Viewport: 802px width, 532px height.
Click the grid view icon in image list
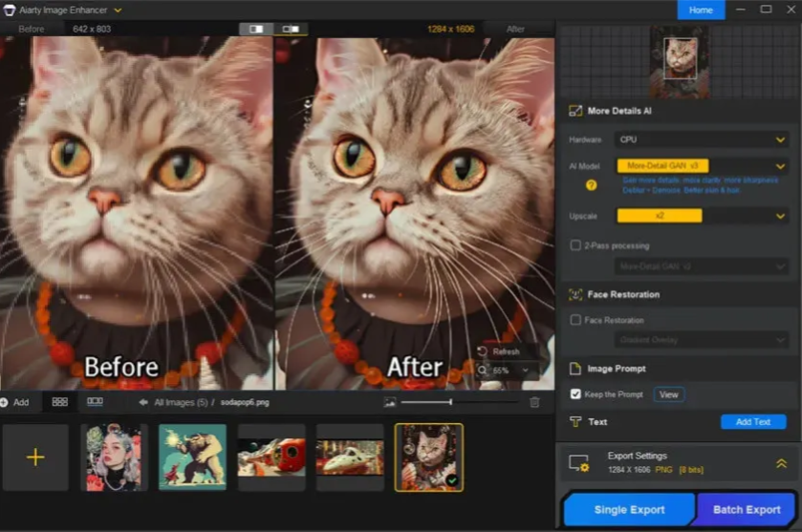point(59,402)
